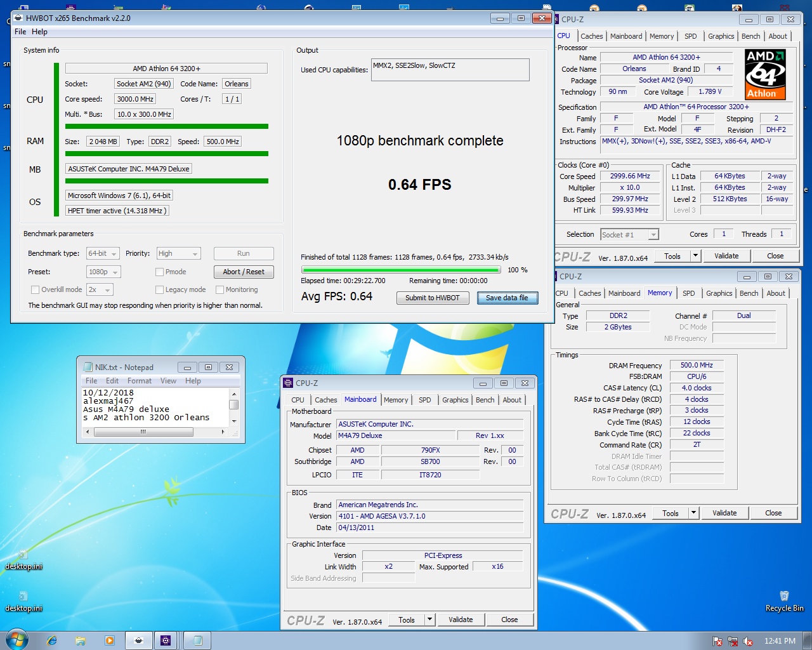Expand Tools arrow in CPU-Z CPU window
The image size is (812, 650).
(695, 256)
